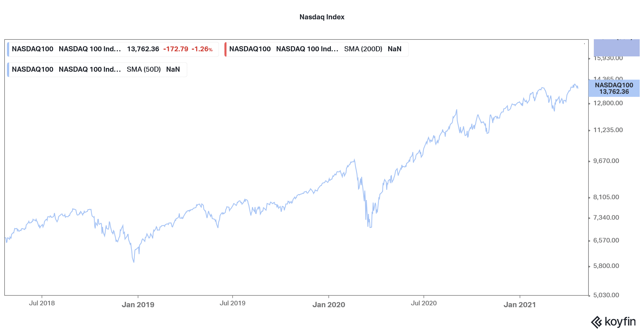The width and height of the screenshot is (644, 333).
Task: Click the 11,235.00 y-axis label
Action: tap(608, 130)
